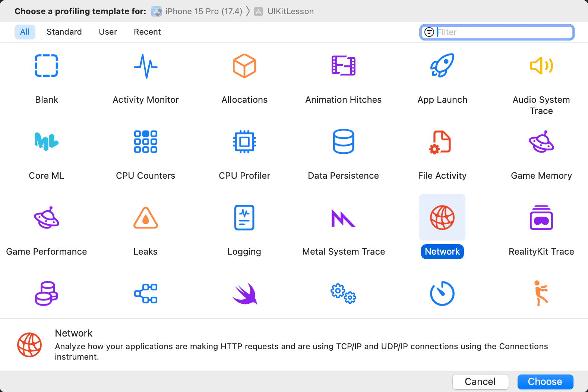Show All templates tab

tap(25, 32)
